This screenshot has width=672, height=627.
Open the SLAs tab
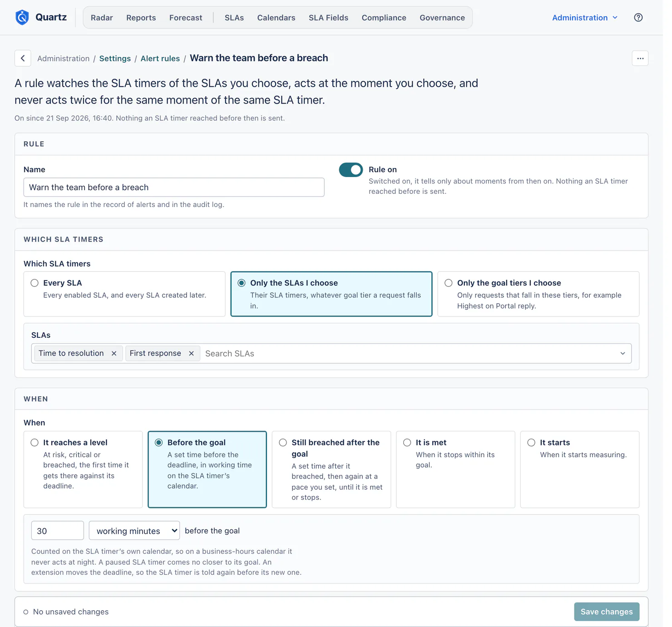click(x=234, y=18)
